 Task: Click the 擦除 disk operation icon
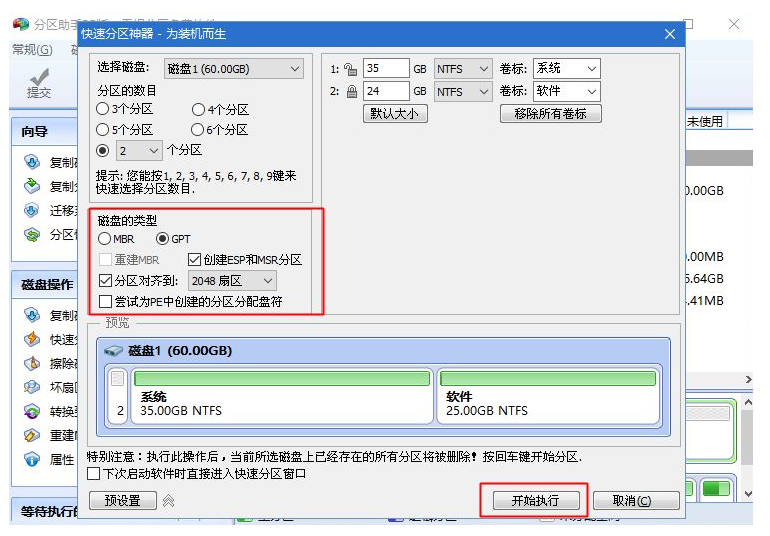coord(32,363)
